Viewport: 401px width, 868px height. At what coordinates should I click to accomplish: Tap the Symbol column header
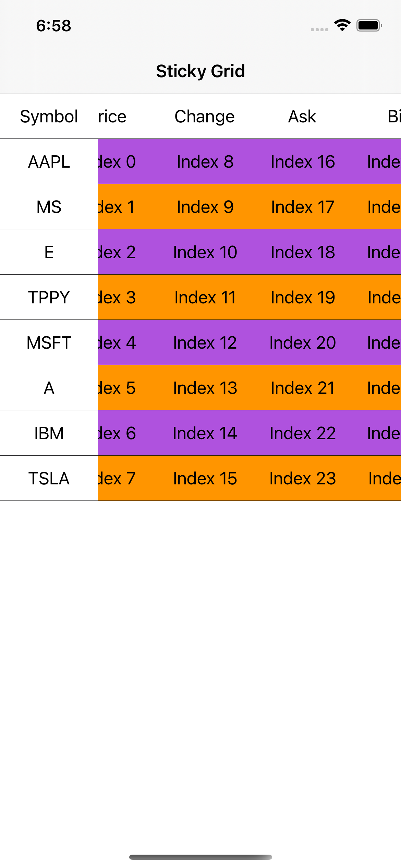[49, 117]
